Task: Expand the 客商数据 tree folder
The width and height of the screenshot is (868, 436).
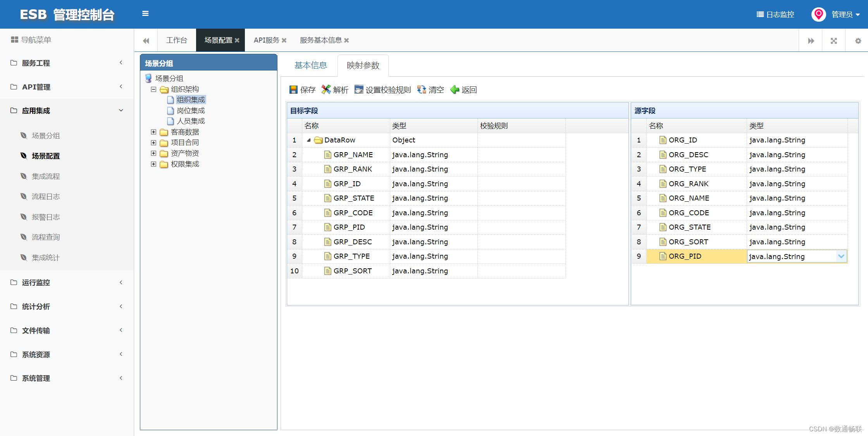Action: point(153,132)
